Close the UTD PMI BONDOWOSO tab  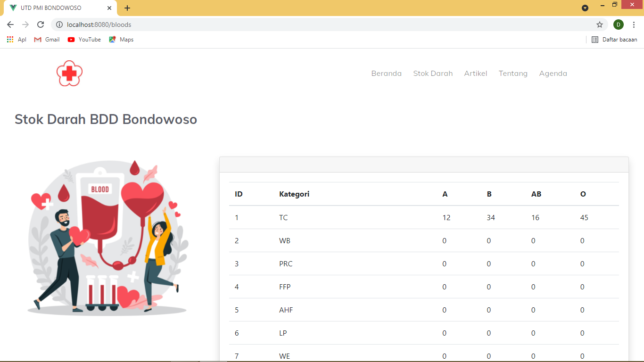[x=109, y=8]
